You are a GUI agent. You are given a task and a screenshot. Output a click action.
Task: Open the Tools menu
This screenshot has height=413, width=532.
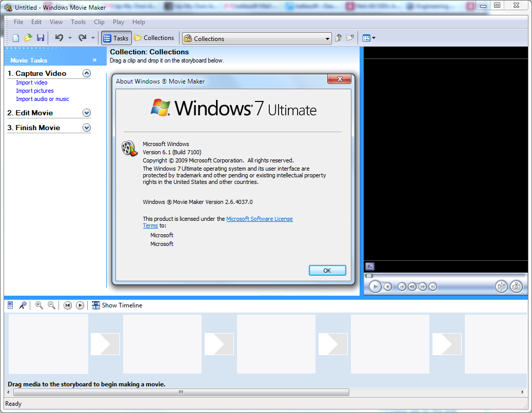point(78,22)
